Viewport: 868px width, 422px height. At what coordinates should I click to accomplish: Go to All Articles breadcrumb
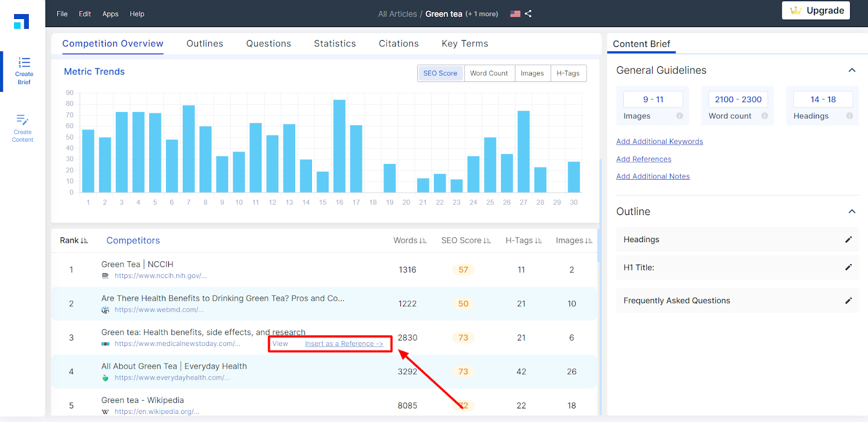tap(398, 14)
